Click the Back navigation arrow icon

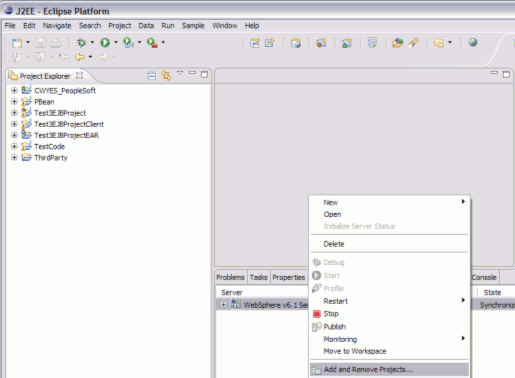[x=80, y=57]
